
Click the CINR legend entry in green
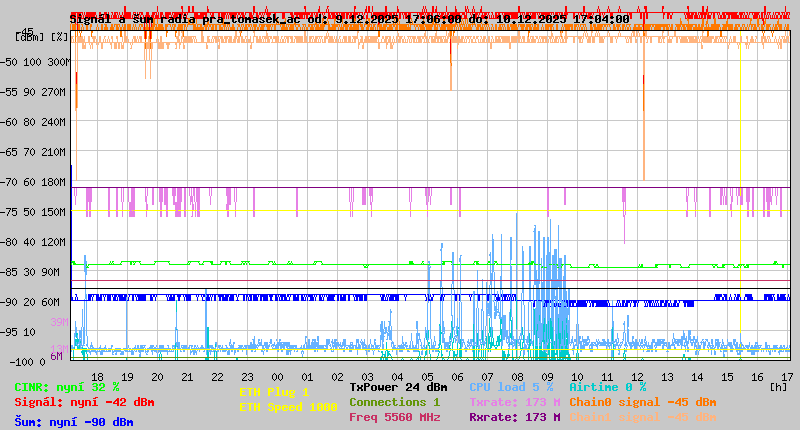tap(67, 387)
